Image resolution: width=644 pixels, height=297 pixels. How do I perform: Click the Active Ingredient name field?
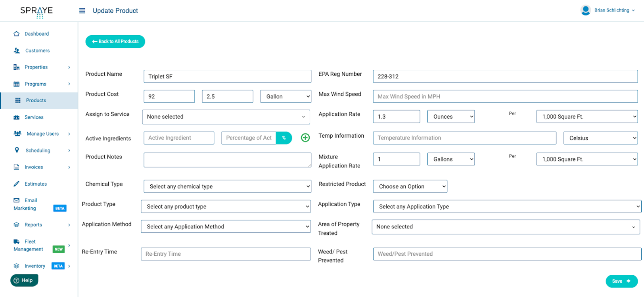pos(179,138)
